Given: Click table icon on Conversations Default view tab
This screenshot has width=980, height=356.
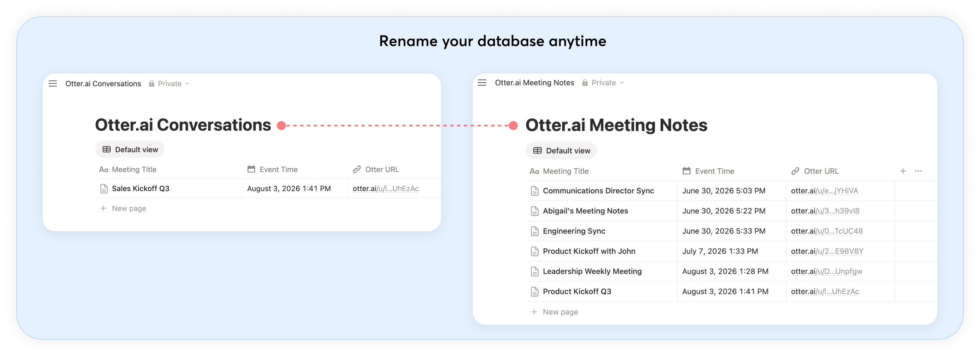Looking at the screenshot, I should click(x=107, y=150).
